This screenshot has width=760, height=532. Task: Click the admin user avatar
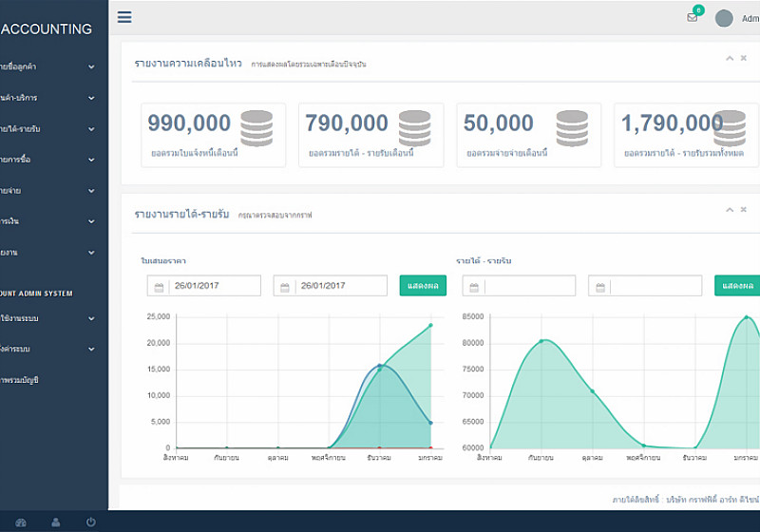(724, 18)
